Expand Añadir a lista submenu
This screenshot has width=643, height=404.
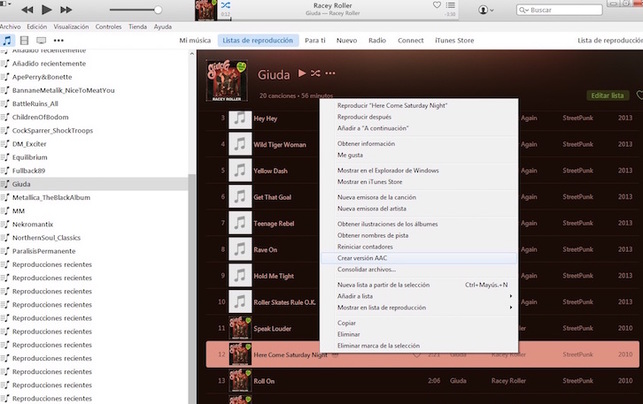[419, 296]
